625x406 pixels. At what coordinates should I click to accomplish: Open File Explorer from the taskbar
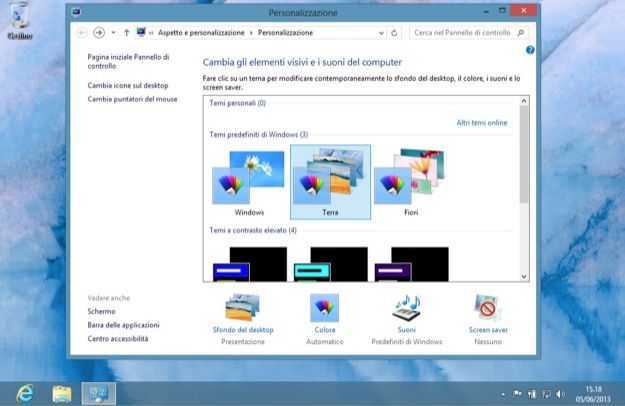click(x=62, y=394)
